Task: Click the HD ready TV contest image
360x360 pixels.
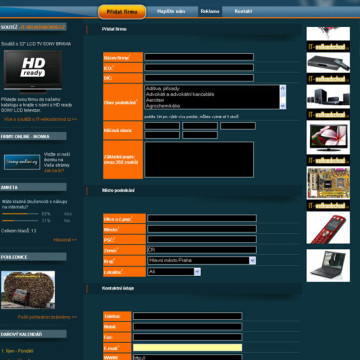Action: click(x=33, y=71)
